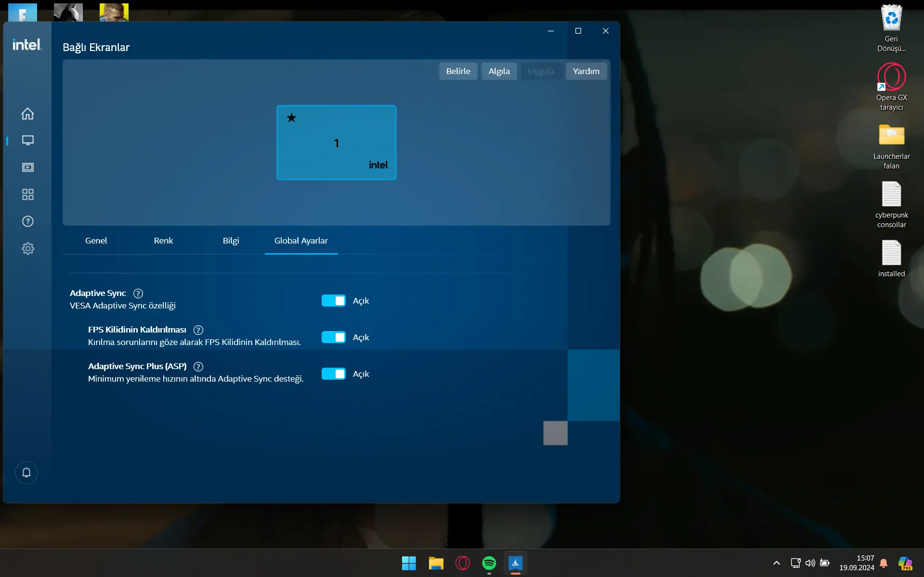Screen dimensions: 924x577
Task: Click the Bağlı Ekranlar page title
Action: (x=96, y=47)
